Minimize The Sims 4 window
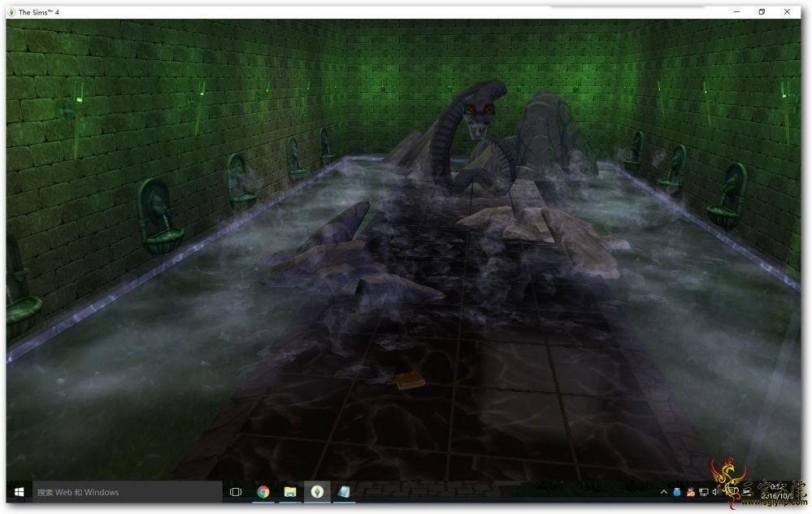Image resolution: width=812 pixels, height=514 pixels. pos(737,11)
